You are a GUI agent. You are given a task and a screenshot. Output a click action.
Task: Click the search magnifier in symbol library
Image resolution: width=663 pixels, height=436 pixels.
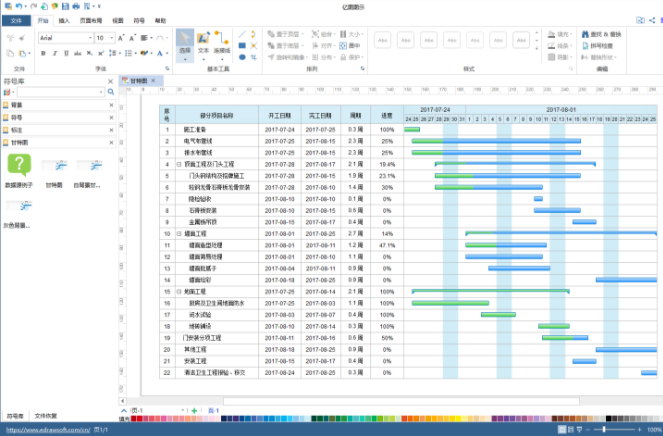click(x=111, y=92)
